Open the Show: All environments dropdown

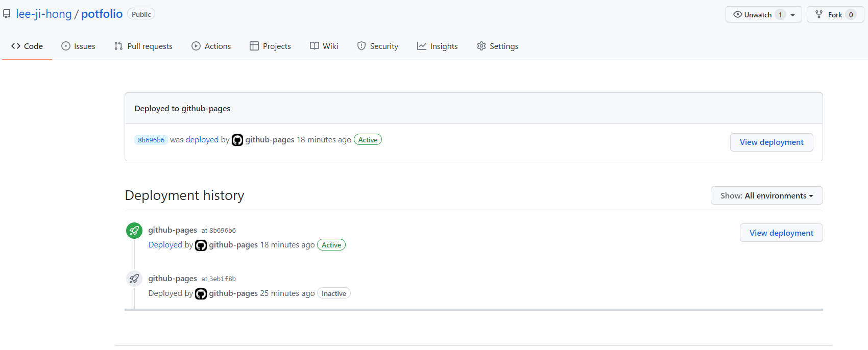[766, 195]
